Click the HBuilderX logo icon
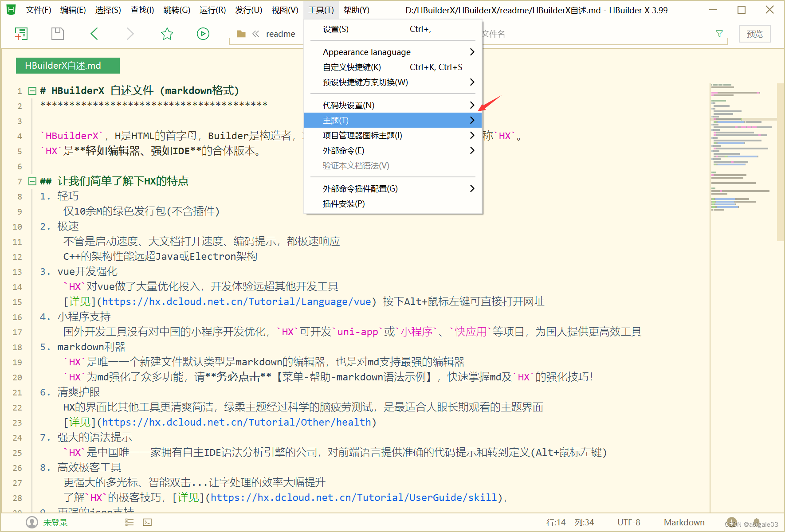785x532 pixels. [x=11, y=10]
